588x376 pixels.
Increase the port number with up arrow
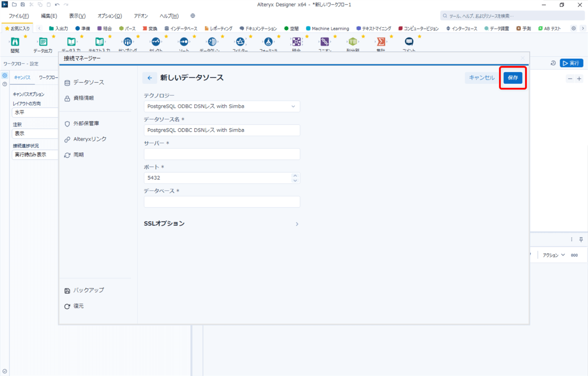[x=295, y=175]
